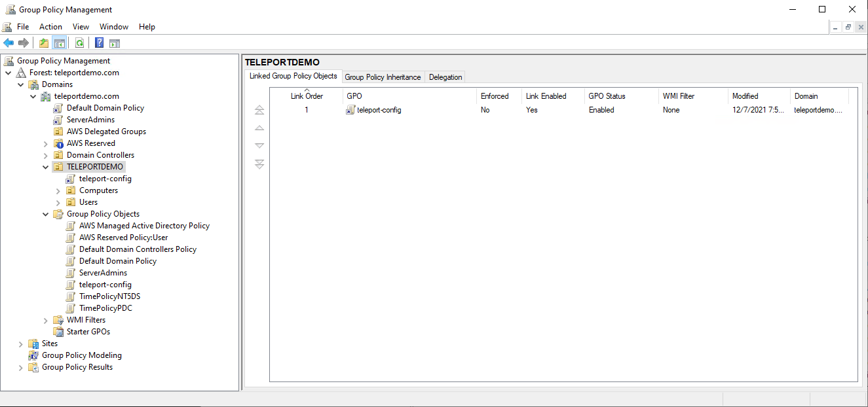Screen dimensions: 868x407
Task: Select teleport-config row in GPO list
Action: point(379,110)
